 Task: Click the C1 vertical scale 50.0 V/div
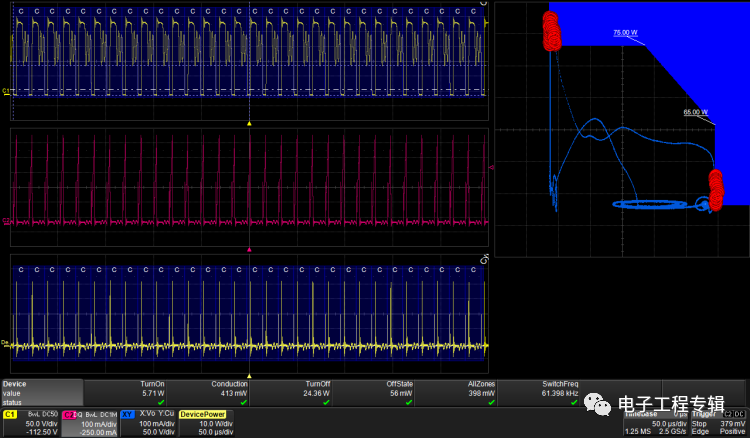tap(41, 424)
